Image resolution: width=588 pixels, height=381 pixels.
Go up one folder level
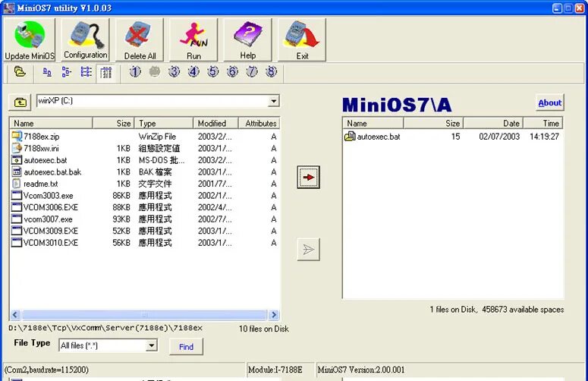coord(20,102)
